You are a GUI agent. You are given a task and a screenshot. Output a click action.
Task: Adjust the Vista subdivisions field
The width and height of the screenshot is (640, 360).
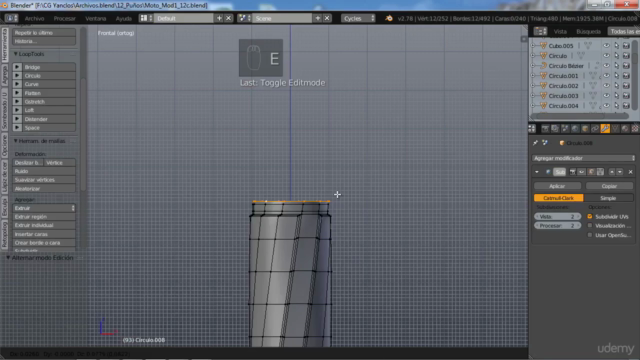[x=558, y=216]
